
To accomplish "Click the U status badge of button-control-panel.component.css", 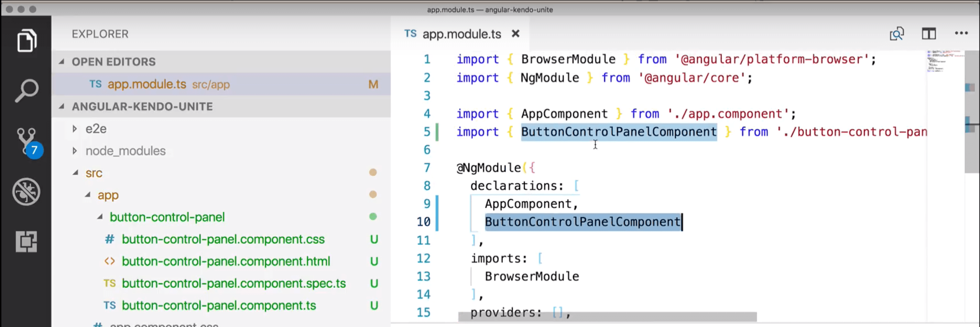I will click(x=374, y=239).
